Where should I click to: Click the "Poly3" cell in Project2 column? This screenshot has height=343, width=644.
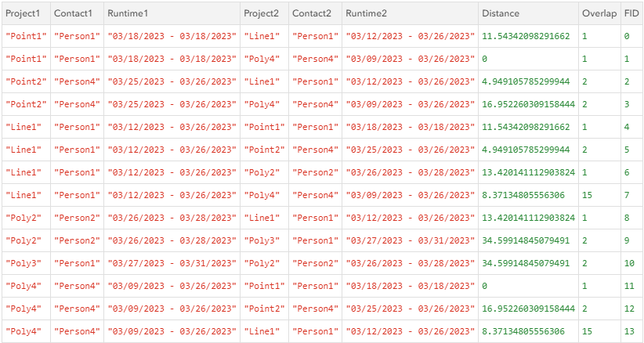(263, 240)
